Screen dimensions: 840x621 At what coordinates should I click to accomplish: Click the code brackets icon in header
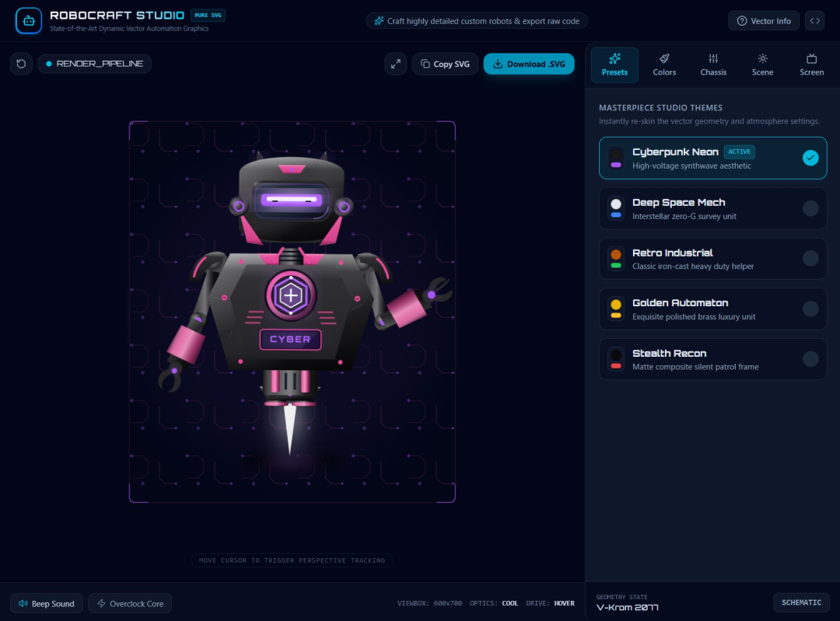click(x=814, y=21)
